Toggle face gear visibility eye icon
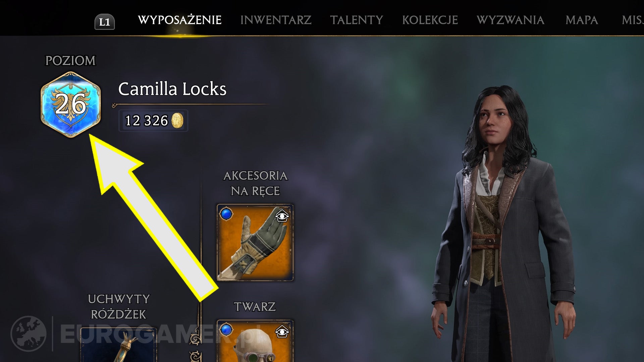 coord(282,331)
